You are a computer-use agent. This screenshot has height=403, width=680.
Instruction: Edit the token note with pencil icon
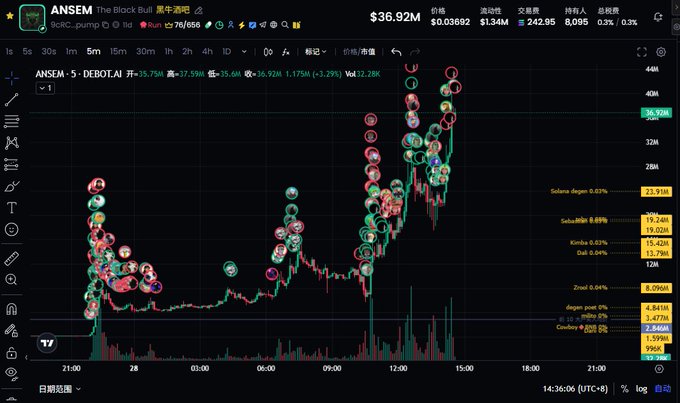(x=199, y=10)
